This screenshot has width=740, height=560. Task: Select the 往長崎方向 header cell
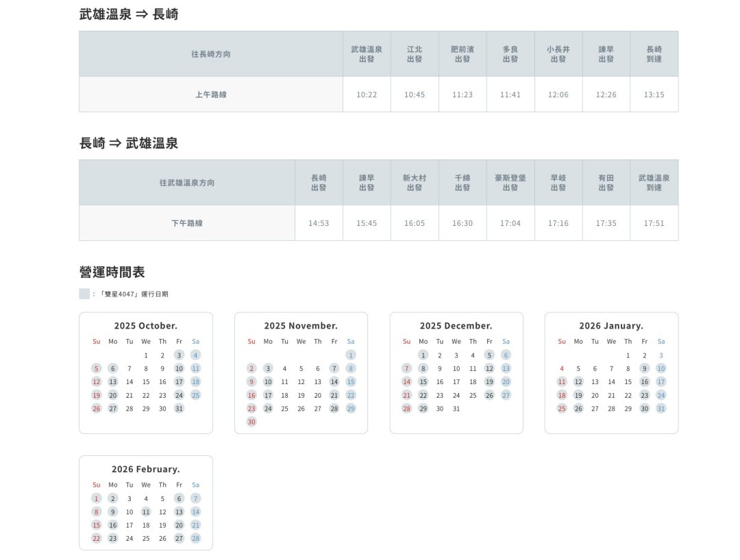211,54
